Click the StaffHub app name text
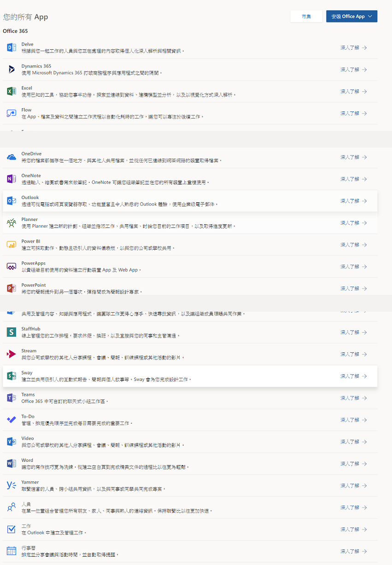The width and height of the screenshot is (392, 565). [31, 329]
